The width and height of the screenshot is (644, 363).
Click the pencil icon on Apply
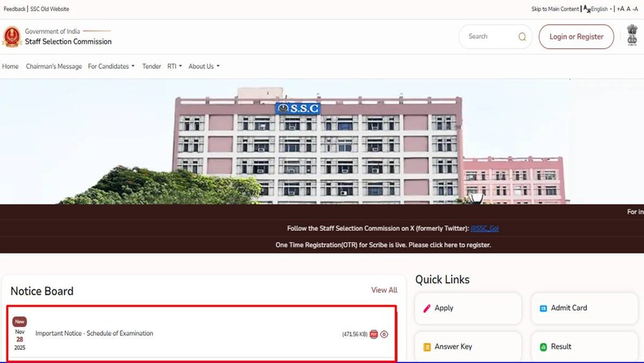[x=427, y=308]
